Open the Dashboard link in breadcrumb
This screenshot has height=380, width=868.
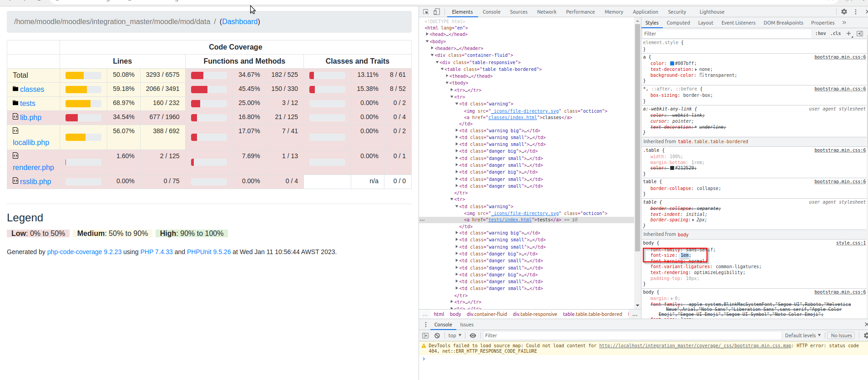pos(240,21)
